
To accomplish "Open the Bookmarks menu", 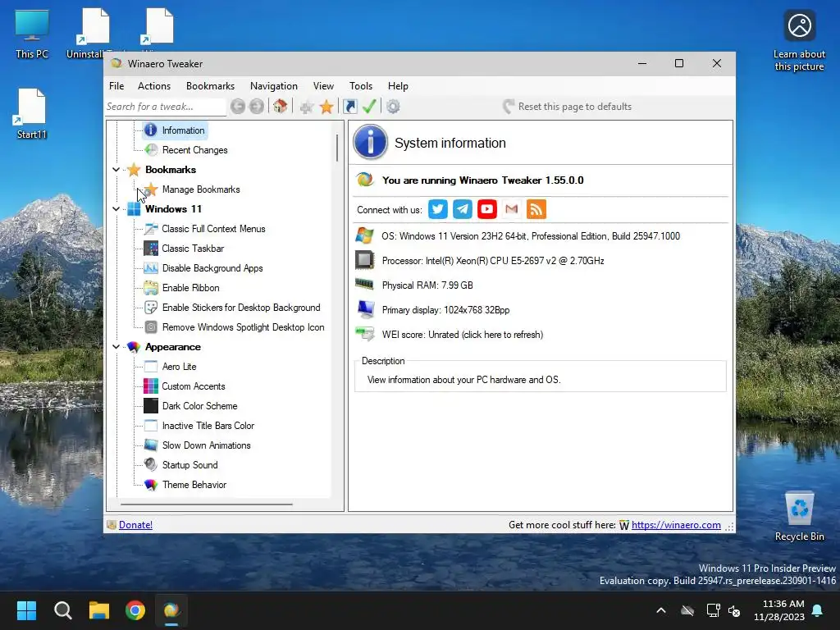I will [211, 85].
